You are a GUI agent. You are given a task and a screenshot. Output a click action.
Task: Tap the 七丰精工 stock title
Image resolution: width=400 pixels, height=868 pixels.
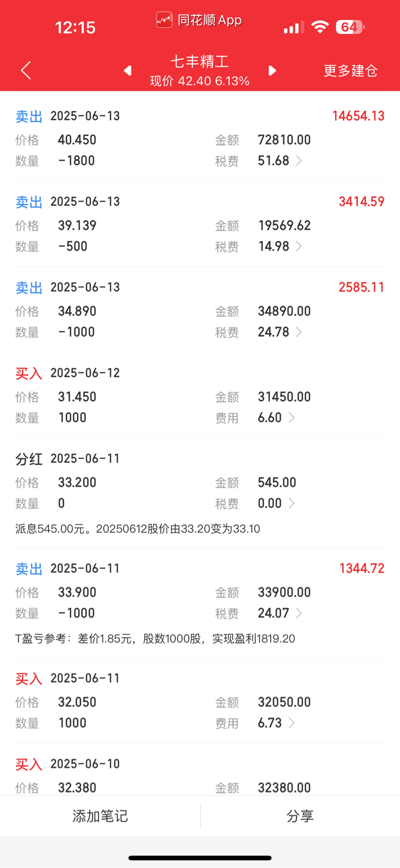[x=200, y=62]
